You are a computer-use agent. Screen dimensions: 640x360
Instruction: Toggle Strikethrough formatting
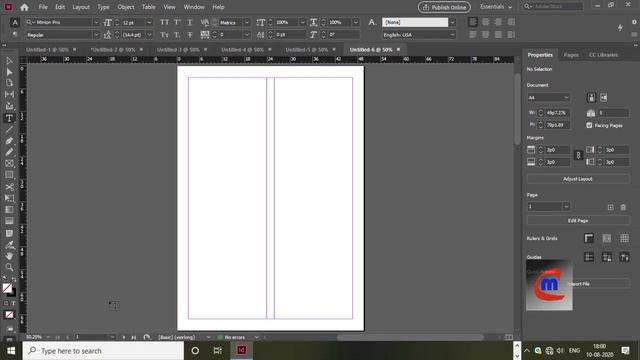click(190, 35)
